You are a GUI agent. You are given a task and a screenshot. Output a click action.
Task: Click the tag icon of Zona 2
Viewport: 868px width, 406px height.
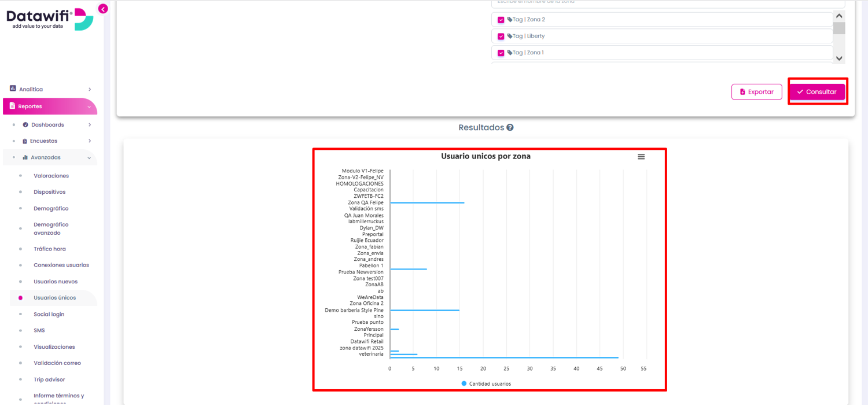pyautogui.click(x=510, y=20)
